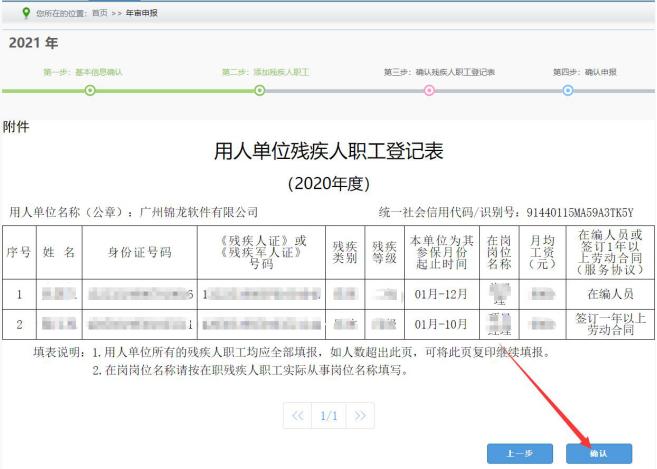Select 第二步：添加残疾人职工 step label
This screenshot has height=469, width=657.
pyautogui.click(x=265, y=72)
